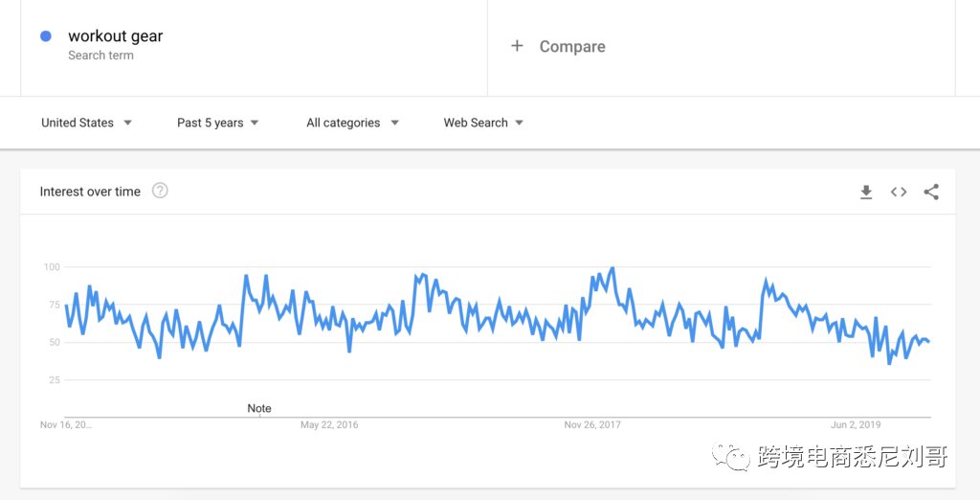
Task: Open the Interest over time help icon
Action: (160, 191)
